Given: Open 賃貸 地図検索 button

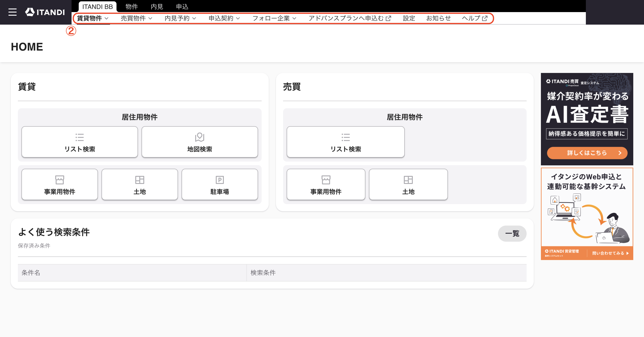Looking at the screenshot, I should pyautogui.click(x=200, y=142).
